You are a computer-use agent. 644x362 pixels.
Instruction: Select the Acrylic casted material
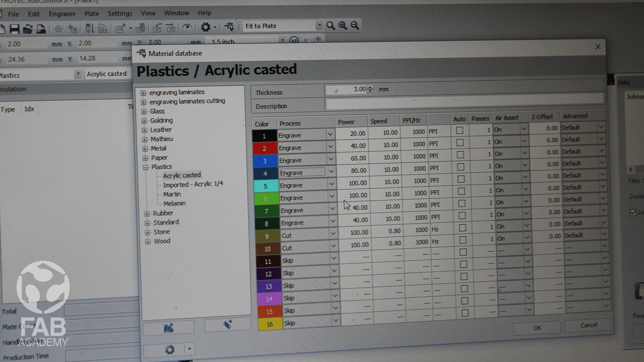(x=182, y=175)
